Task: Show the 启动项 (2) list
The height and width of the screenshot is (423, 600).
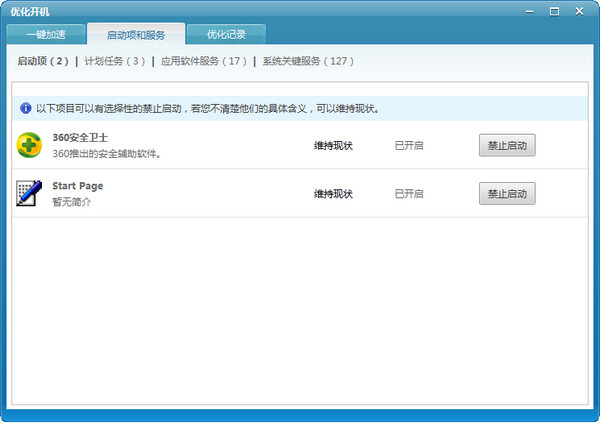Action: [x=43, y=61]
